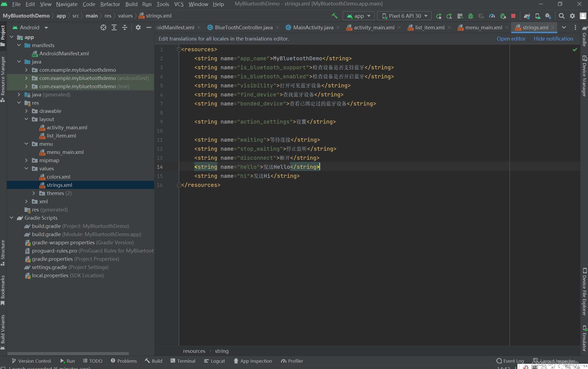Image resolution: width=588 pixels, height=369 pixels.
Task: Expand the mipmap folder
Action: 26,160
